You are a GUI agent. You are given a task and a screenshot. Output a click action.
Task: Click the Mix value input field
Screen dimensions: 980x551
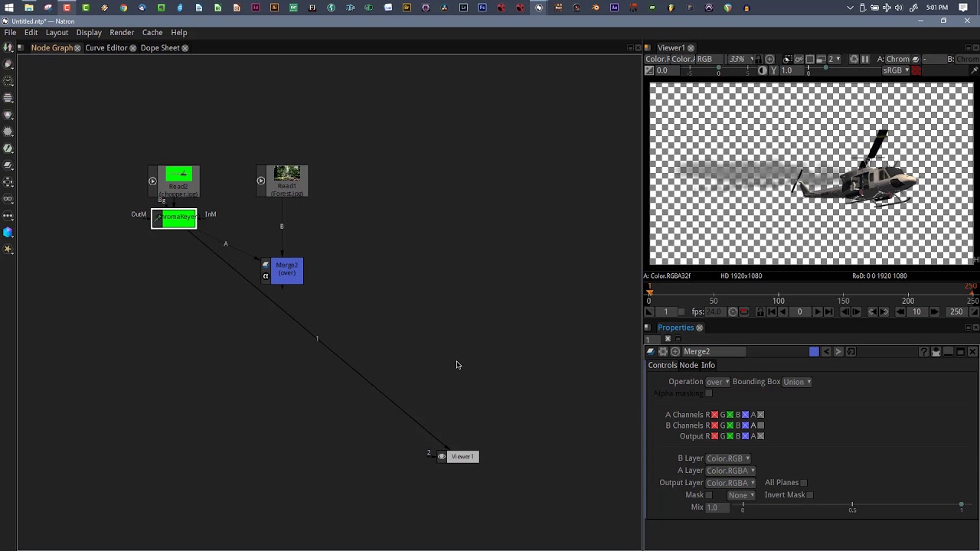coord(717,507)
